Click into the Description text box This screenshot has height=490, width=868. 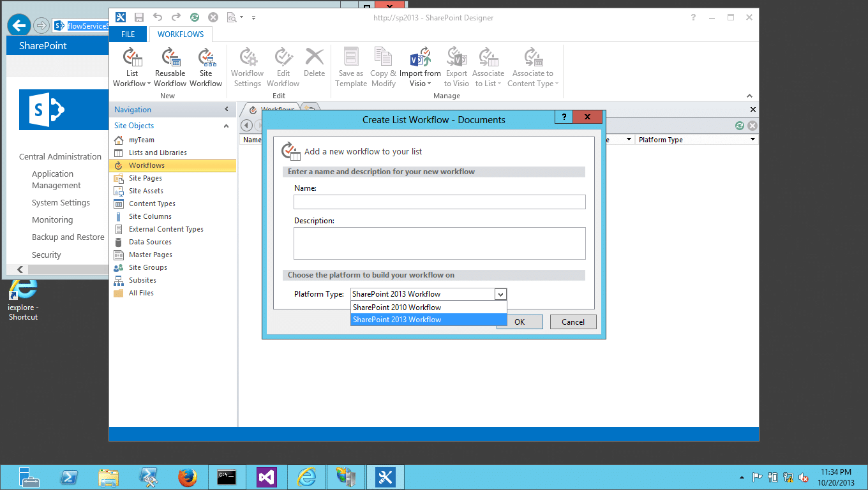[440, 243]
